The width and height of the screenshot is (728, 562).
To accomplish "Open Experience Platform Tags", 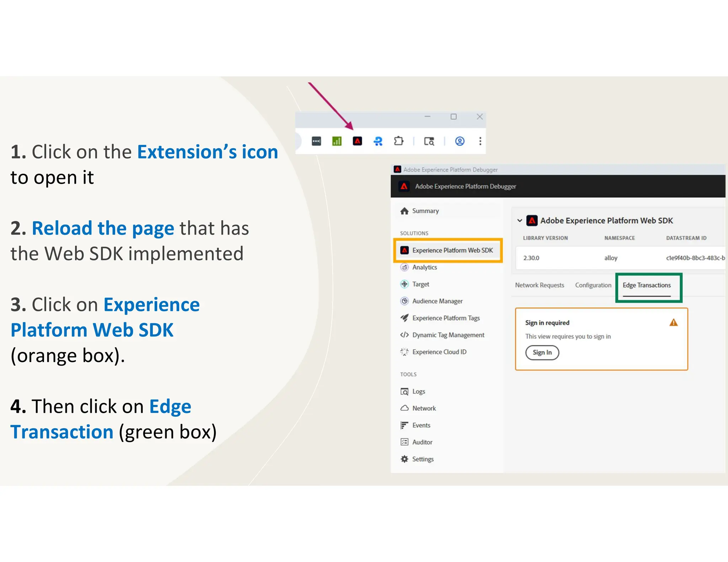I will pyautogui.click(x=440, y=318).
